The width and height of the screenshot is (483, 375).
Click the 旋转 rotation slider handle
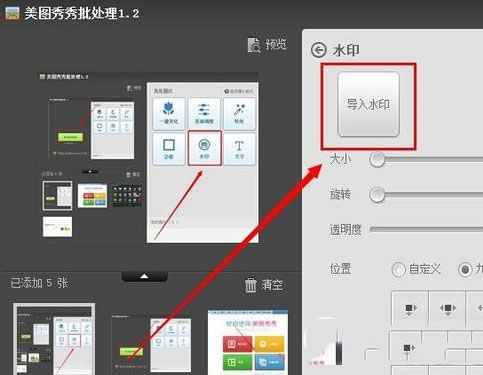(x=377, y=195)
